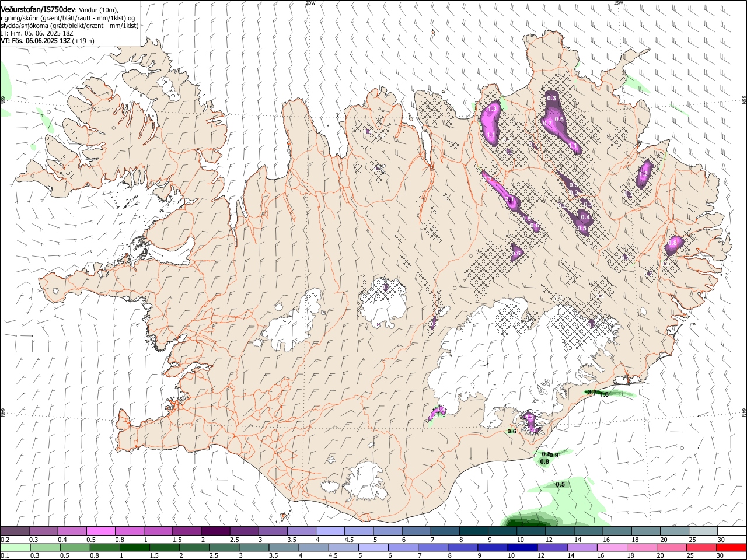Click the 'slydda/snjókoma' legend description line
The height and width of the screenshot is (560, 747).
(x=69, y=26)
